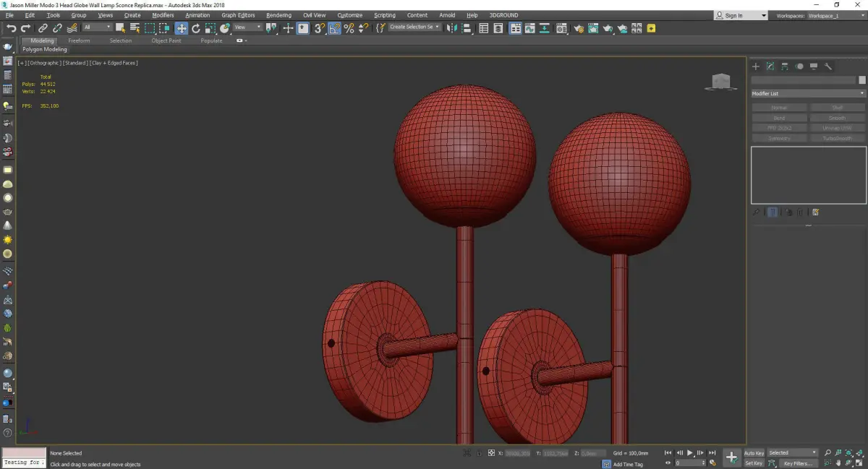Click the current frame number field
868x469 pixels.
tap(691, 462)
